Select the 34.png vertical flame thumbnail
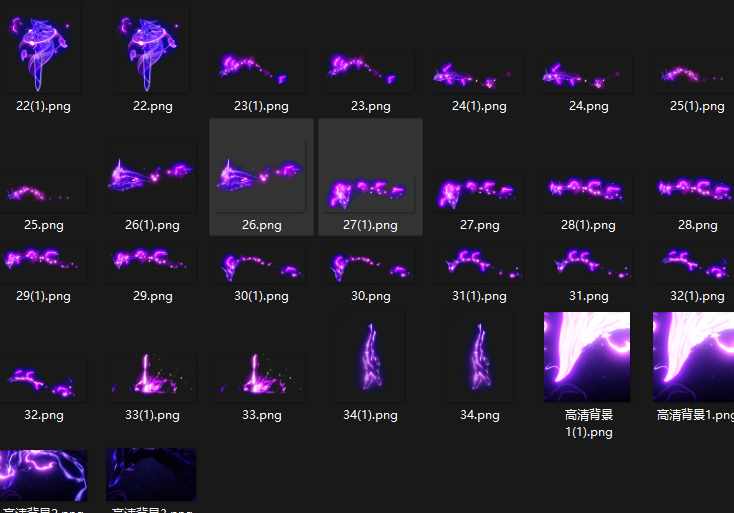This screenshot has height=513, width=734. (479, 357)
